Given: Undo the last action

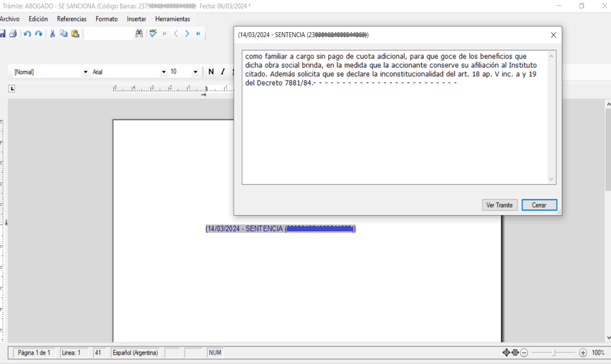Looking at the screenshot, I should pyautogui.click(x=27, y=34).
